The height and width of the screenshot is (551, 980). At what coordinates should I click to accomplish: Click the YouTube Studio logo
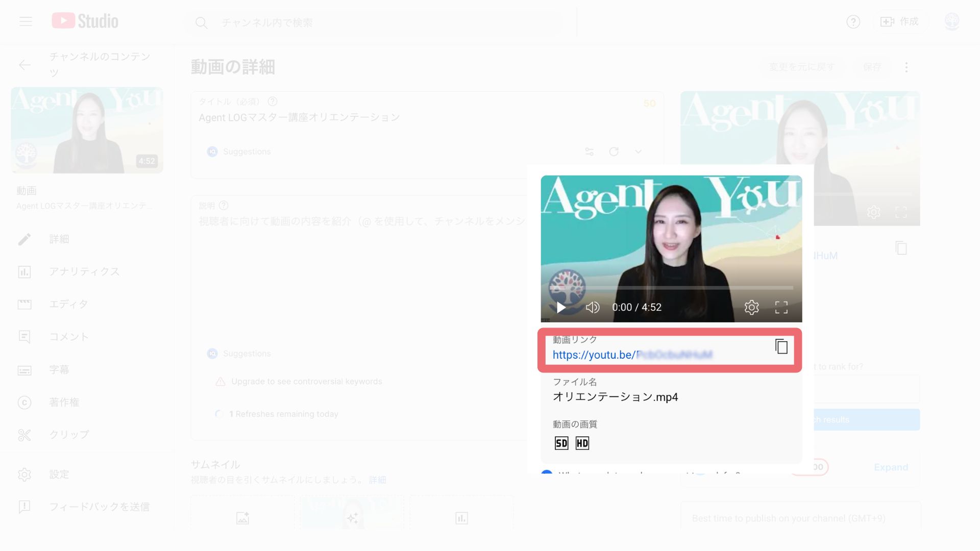[85, 21]
